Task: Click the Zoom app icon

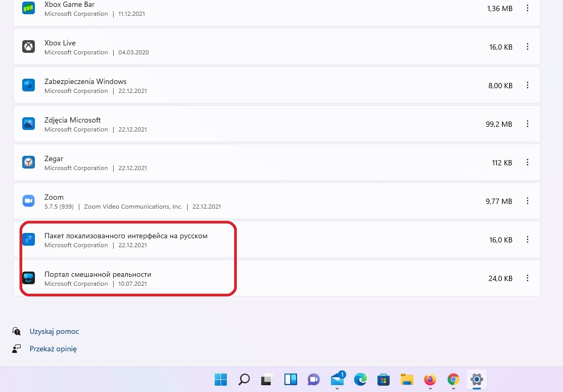Action: coord(29,201)
